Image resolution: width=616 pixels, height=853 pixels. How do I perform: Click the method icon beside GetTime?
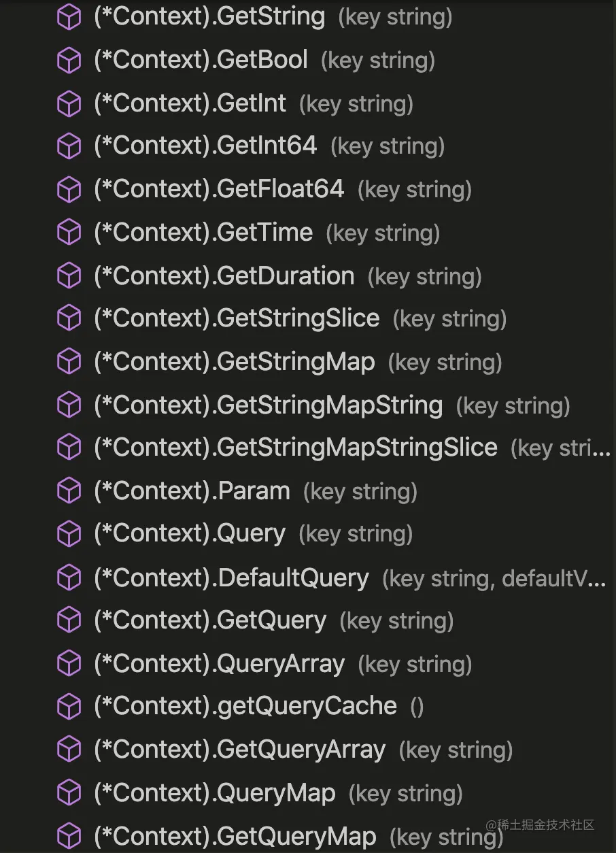pos(69,233)
